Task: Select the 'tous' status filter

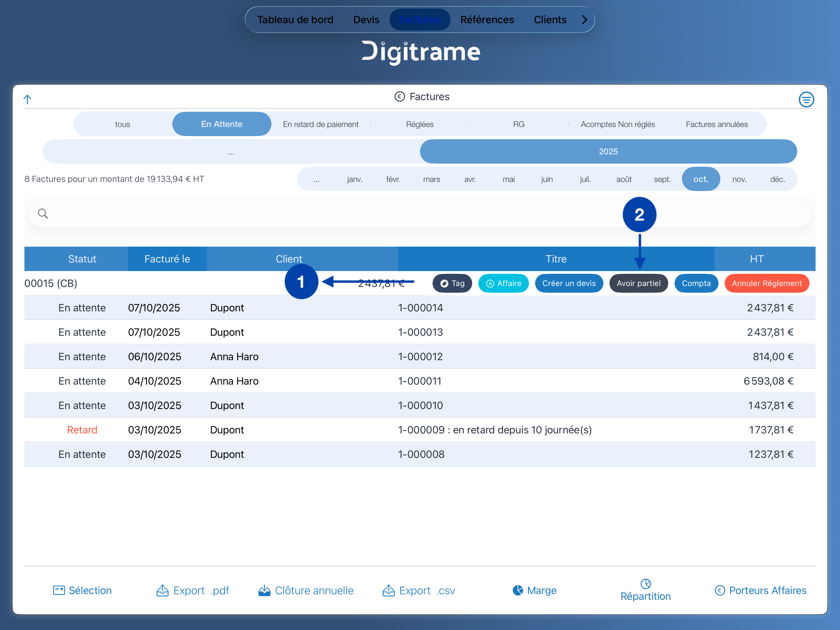Action: (123, 124)
